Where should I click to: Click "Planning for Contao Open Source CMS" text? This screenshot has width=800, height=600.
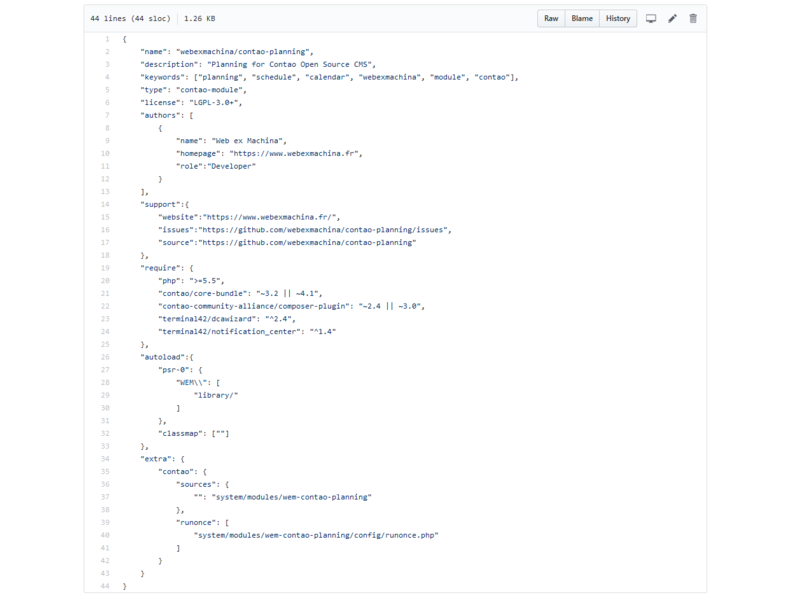pos(289,64)
